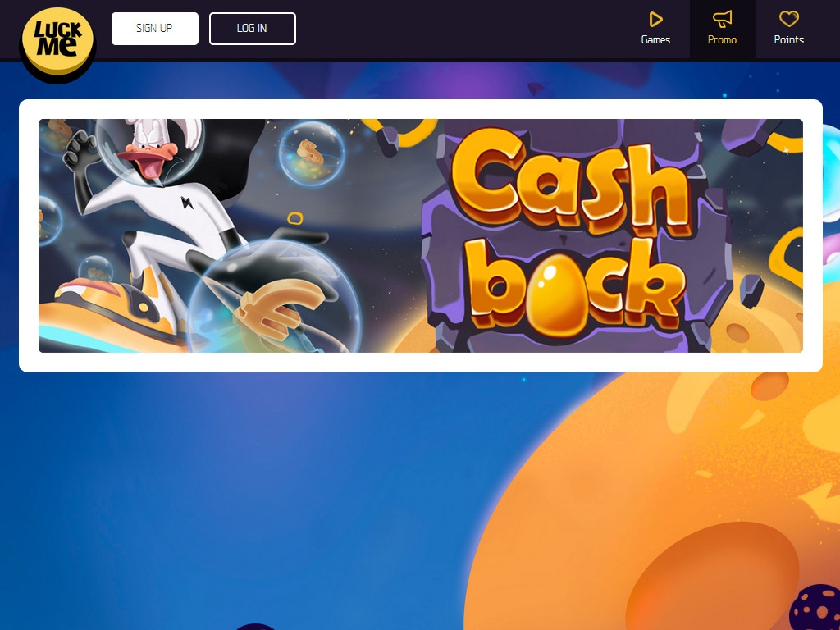The image size is (840, 630).
Task: Select the Promo menu label
Action: pos(722,39)
